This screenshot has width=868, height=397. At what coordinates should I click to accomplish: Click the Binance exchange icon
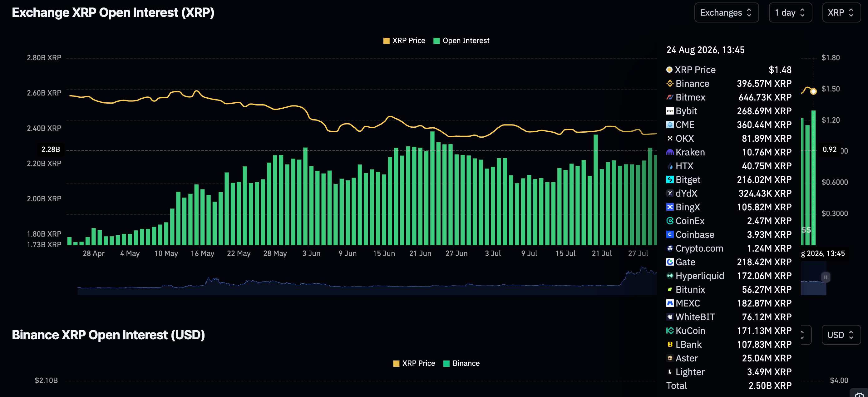[x=669, y=84]
